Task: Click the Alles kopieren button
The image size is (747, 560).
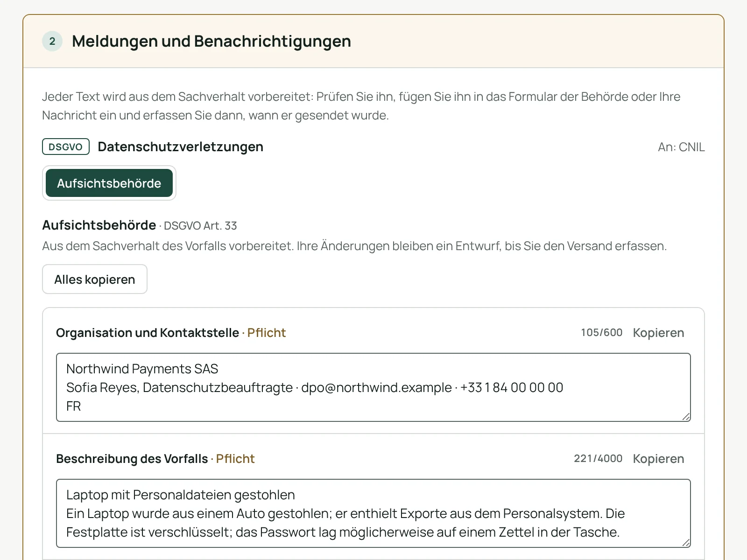Action: point(95,279)
